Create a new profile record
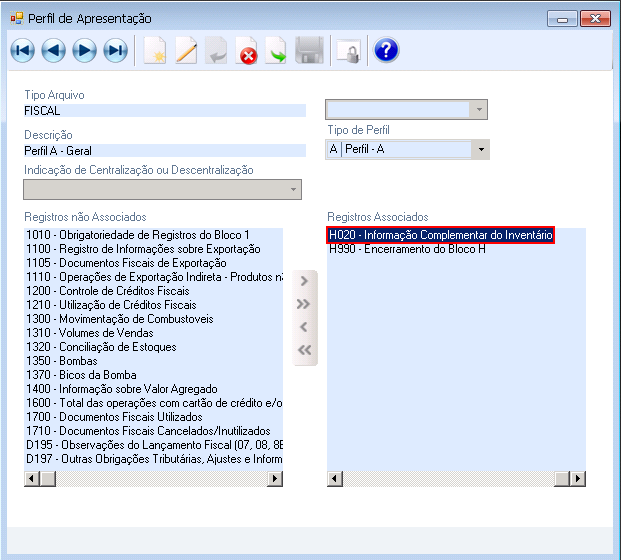Viewport: 622px width, 560px height. (154, 51)
